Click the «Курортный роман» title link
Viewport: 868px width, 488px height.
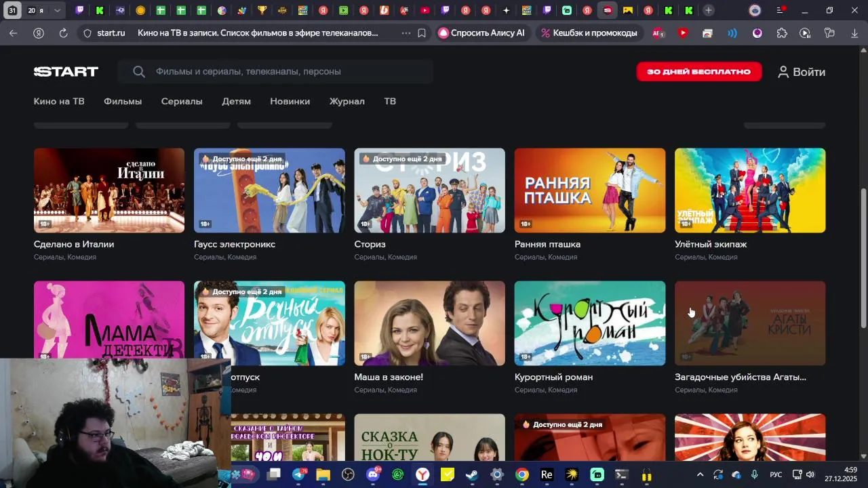554,377
